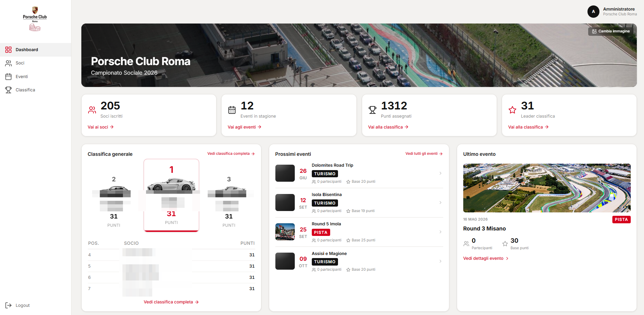
Task: Click the star icon in Leader classifica card
Action: coord(512,110)
